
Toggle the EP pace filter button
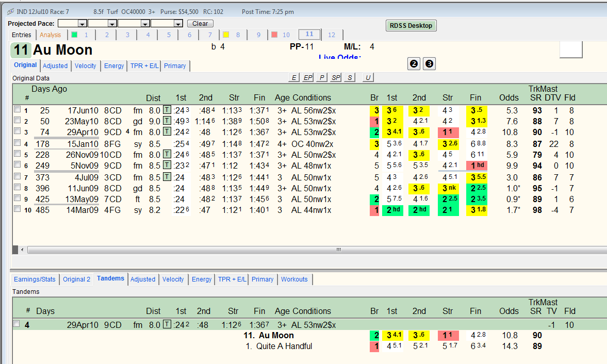[x=308, y=77]
